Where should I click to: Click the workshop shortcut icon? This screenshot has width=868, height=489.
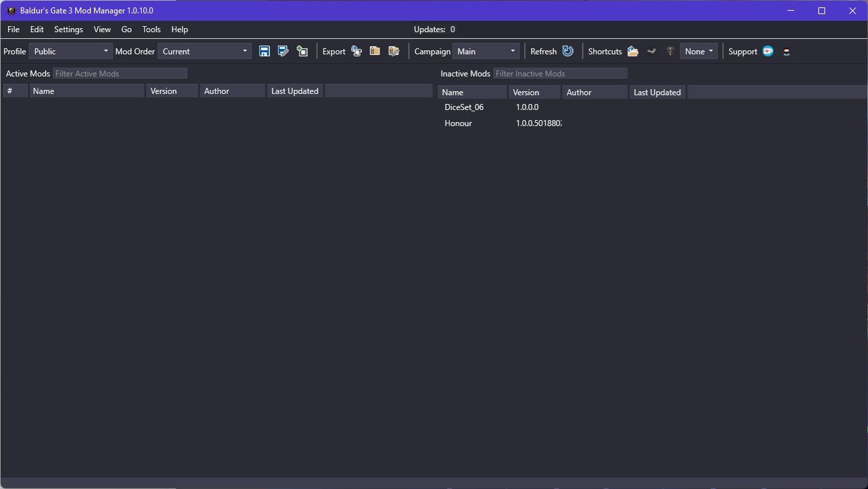tap(651, 51)
